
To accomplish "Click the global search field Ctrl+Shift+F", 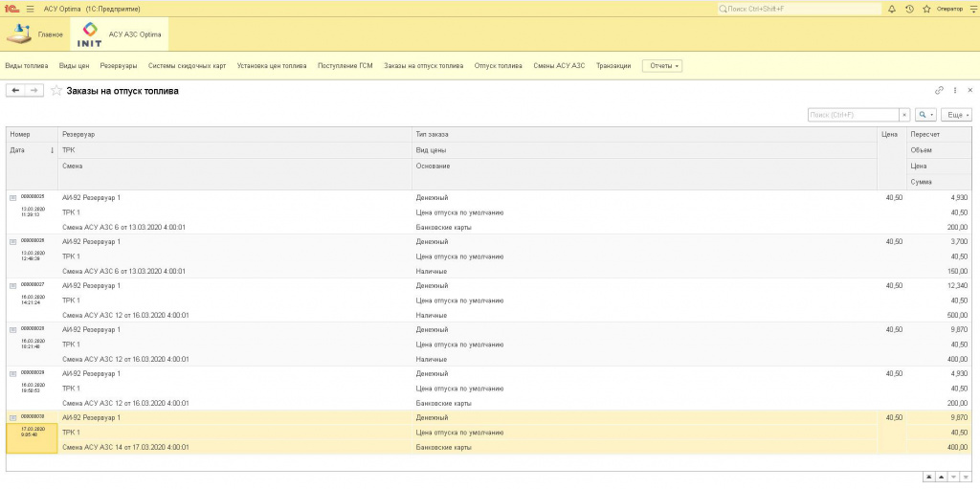I will 798,9.
